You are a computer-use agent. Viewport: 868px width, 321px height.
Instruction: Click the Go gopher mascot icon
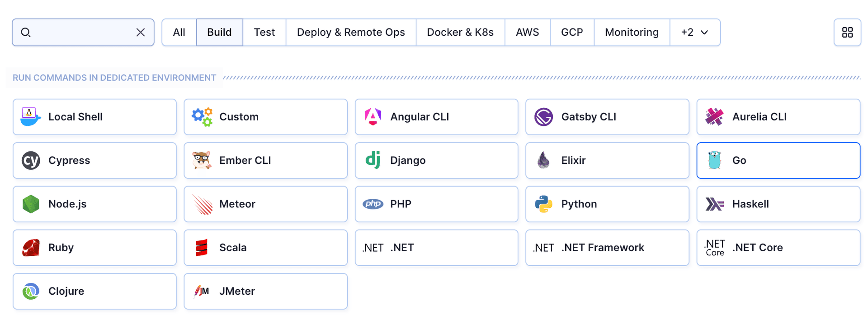[x=714, y=160]
